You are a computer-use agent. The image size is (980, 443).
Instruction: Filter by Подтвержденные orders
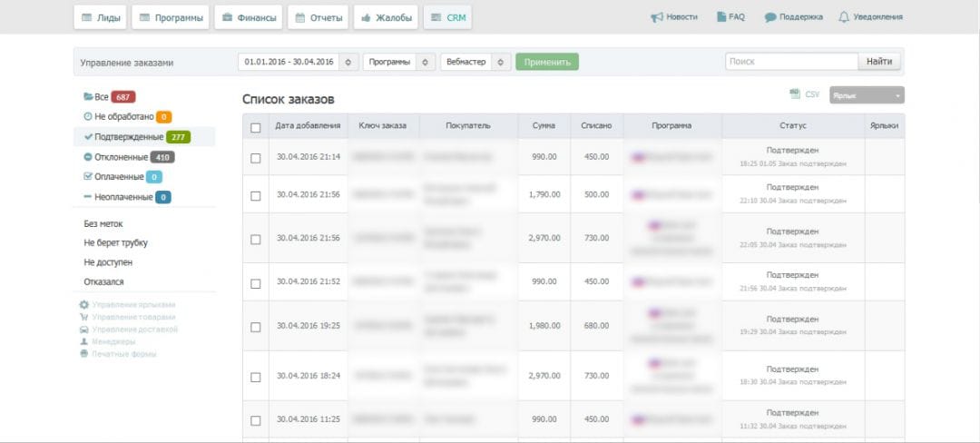pyautogui.click(x=144, y=137)
